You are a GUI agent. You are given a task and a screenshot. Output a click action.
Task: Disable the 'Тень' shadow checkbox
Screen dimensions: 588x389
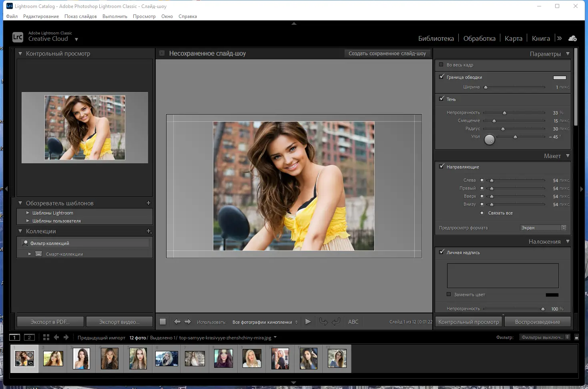441,99
